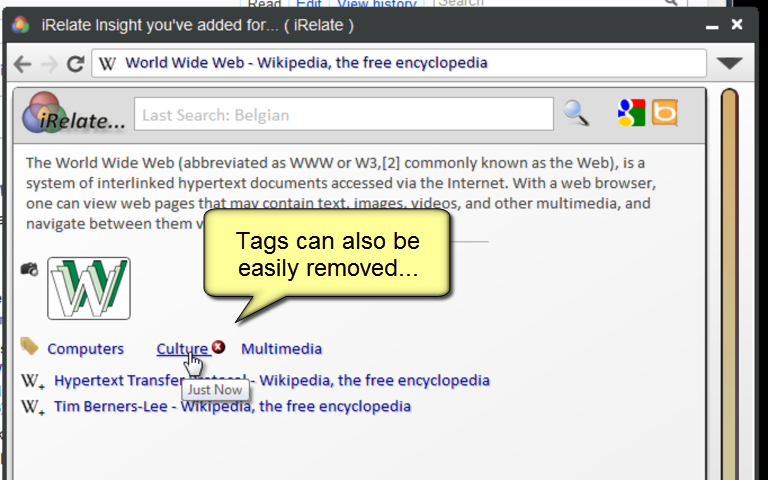Search with the Google icon
768x480 pixels.
pos(631,113)
